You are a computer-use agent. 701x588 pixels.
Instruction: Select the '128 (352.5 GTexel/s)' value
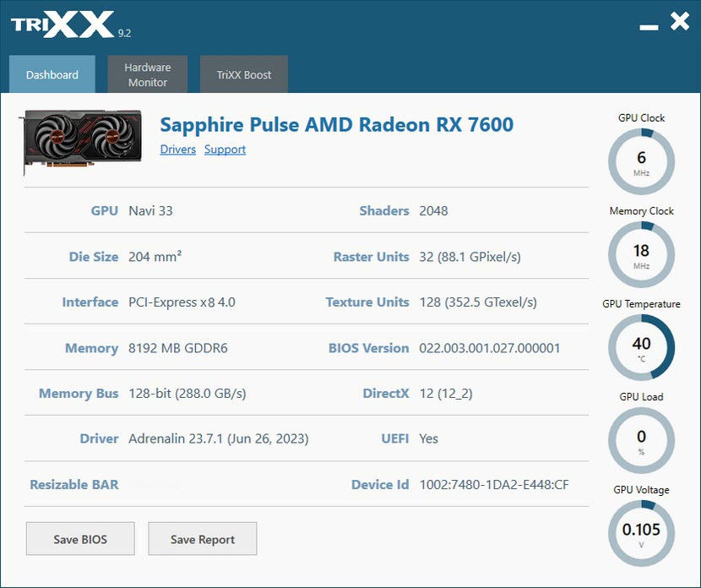(478, 302)
